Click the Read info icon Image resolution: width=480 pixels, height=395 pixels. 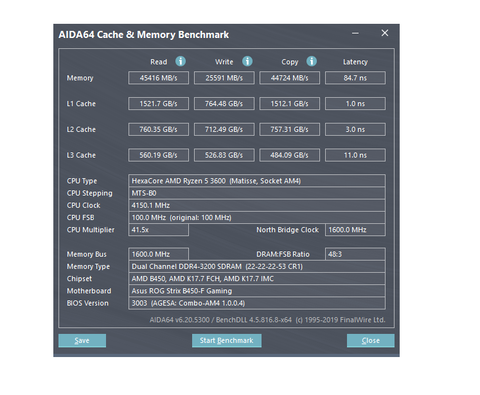pyautogui.click(x=181, y=61)
